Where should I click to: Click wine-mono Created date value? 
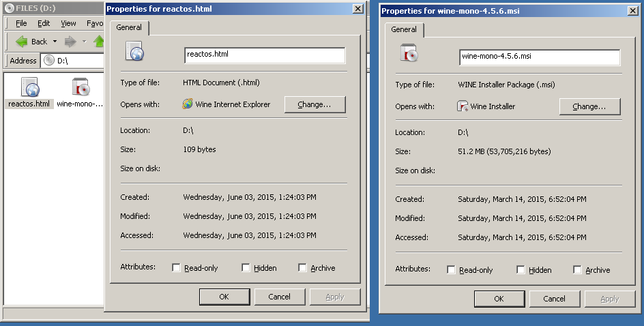[523, 199]
